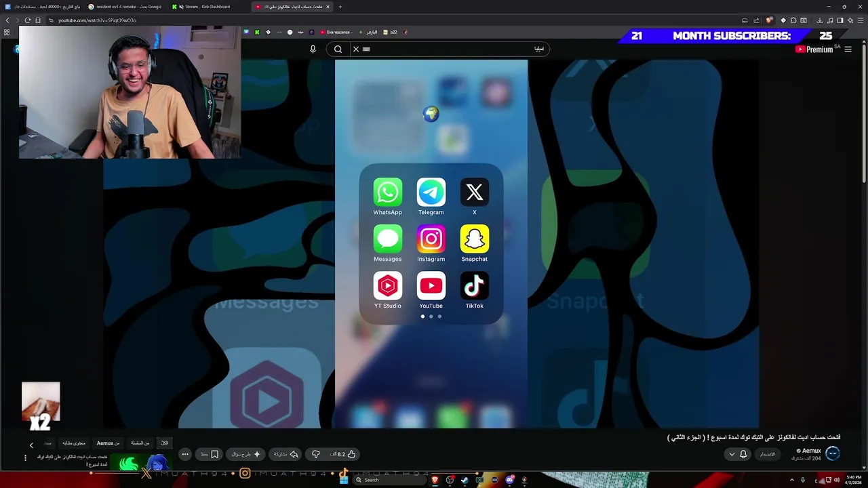Click the YouTube search magnifier button
The image size is (868, 488).
click(x=338, y=49)
